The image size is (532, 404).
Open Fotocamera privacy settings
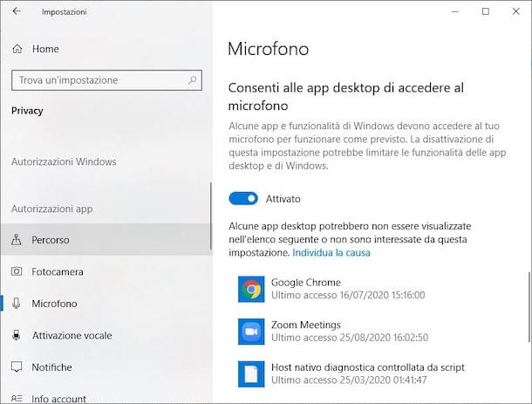[x=106, y=271]
